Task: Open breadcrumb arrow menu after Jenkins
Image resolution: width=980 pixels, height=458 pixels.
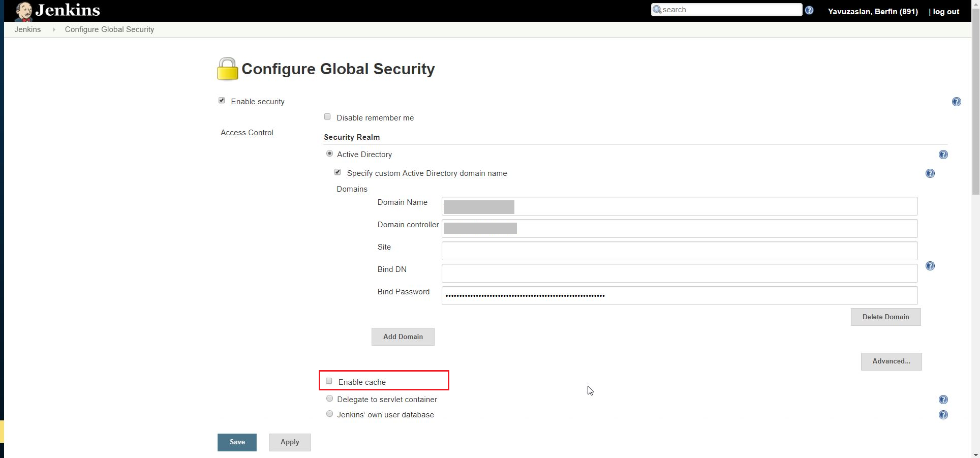Action: (53, 29)
